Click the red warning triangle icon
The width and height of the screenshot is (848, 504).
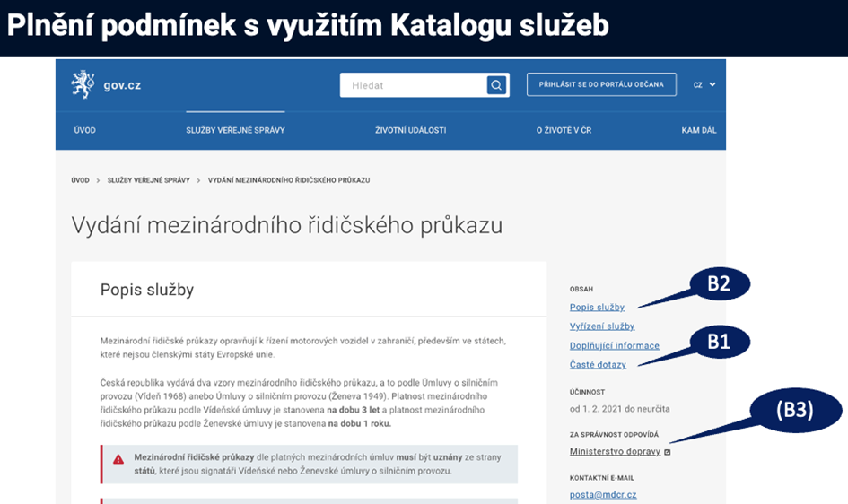click(118, 459)
